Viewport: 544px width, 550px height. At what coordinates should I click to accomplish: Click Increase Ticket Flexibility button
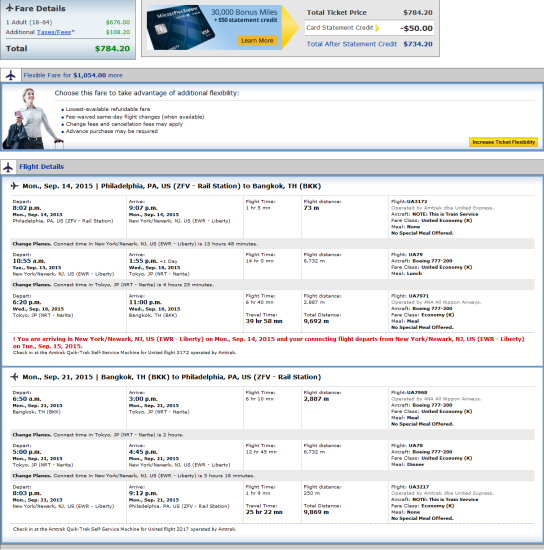(x=503, y=142)
